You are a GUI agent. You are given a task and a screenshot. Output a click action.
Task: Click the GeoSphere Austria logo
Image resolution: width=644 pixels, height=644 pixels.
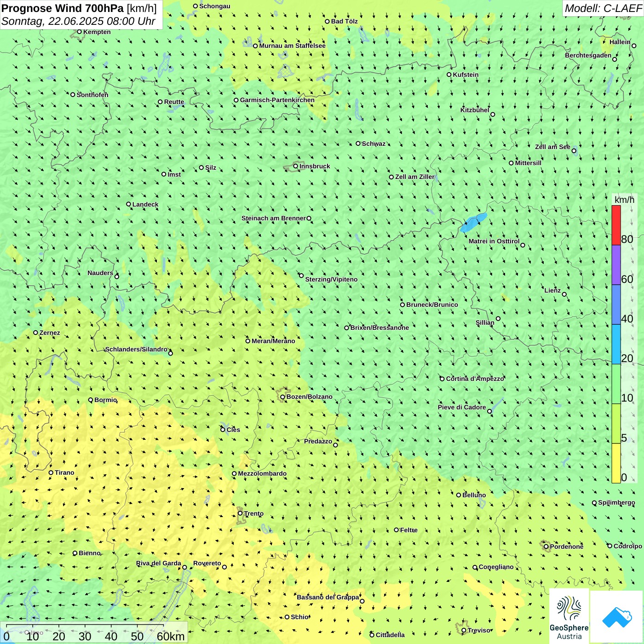569,616
